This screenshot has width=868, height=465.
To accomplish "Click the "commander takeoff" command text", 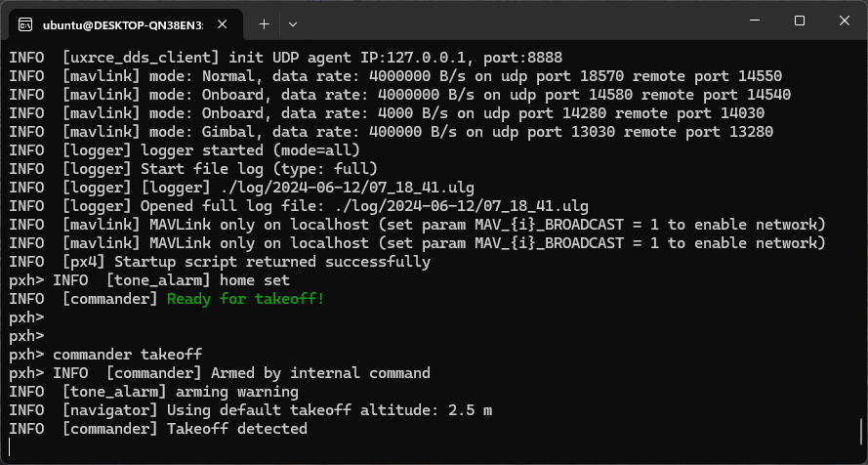I will point(128,355).
